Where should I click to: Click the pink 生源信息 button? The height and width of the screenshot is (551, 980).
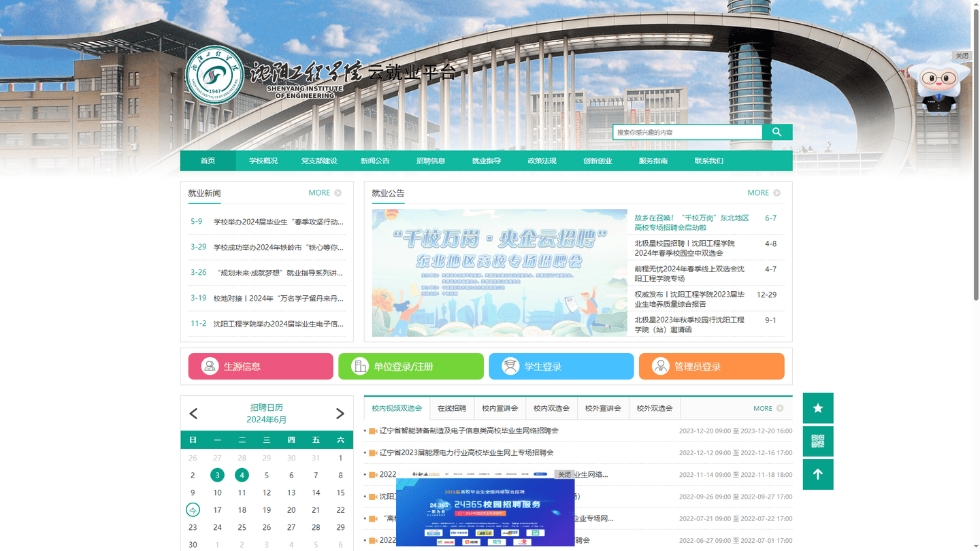261,366
